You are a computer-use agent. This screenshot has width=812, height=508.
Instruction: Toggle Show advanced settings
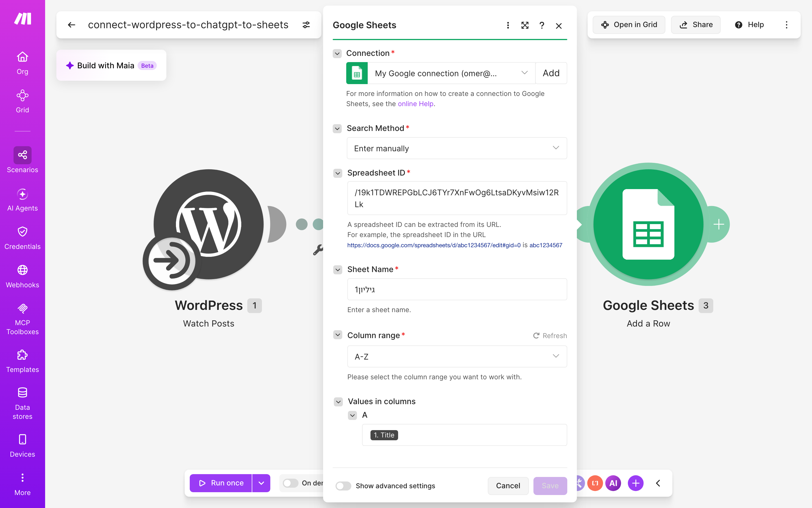(x=343, y=486)
